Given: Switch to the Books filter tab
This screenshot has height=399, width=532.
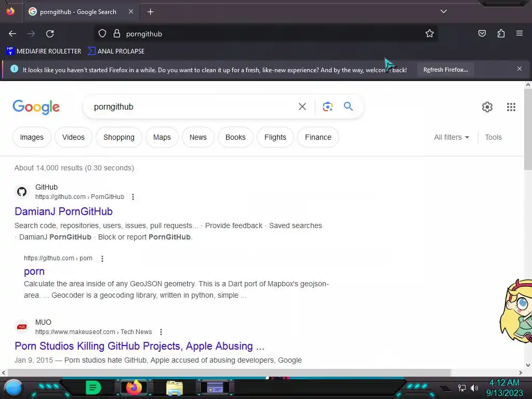Looking at the screenshot, I should 235,137.
